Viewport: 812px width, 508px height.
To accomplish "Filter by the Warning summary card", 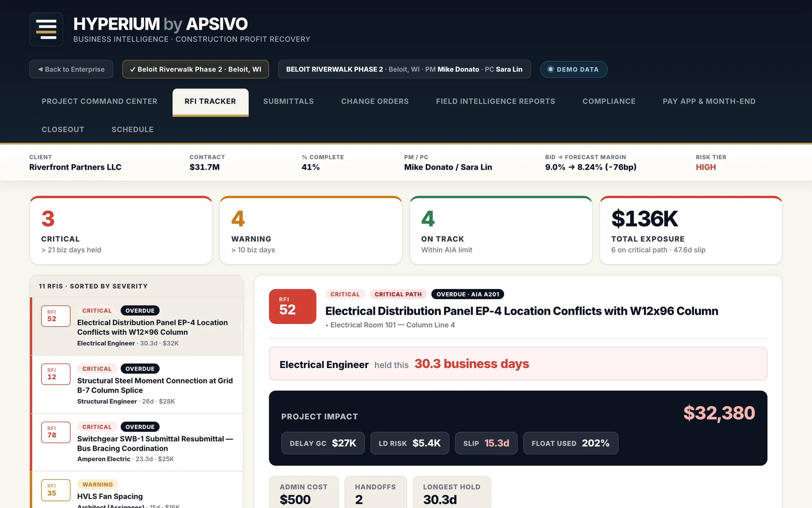I will click(311, 230).
